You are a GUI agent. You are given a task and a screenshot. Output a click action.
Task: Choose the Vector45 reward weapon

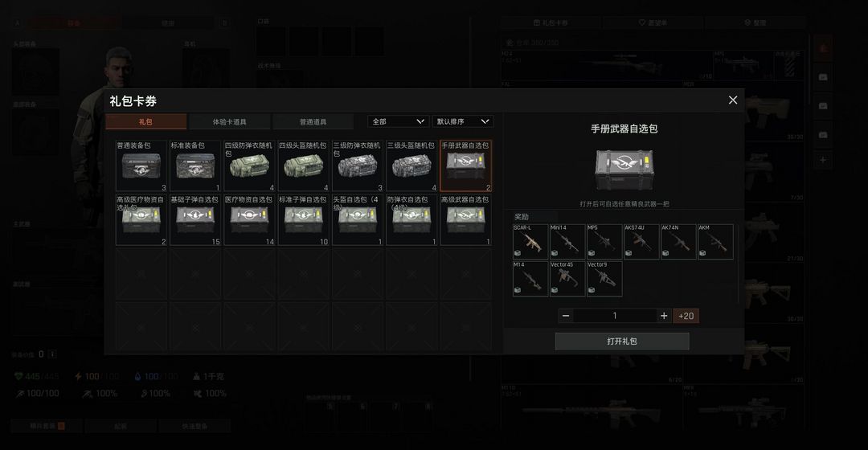[567, 278]
